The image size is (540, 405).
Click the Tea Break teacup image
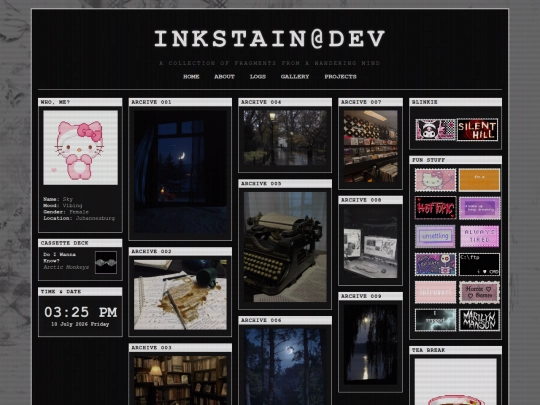coord(455,382)
